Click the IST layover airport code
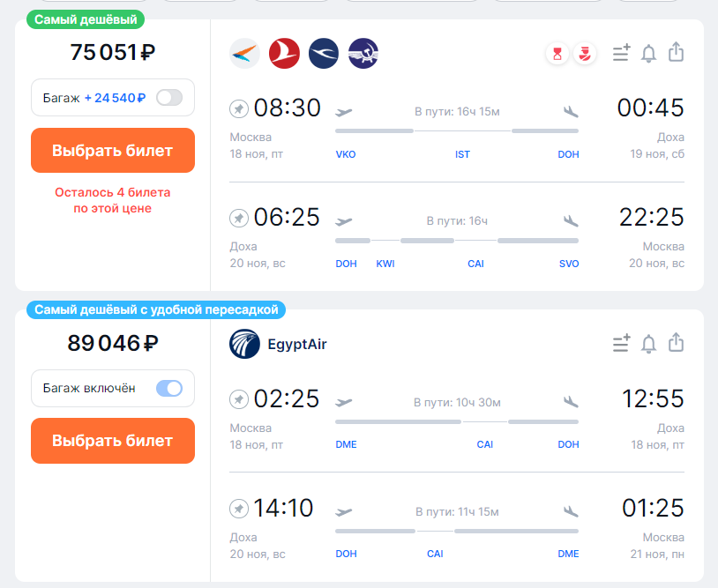This screenshot has width=718, height=588. (x=462, y=154)
